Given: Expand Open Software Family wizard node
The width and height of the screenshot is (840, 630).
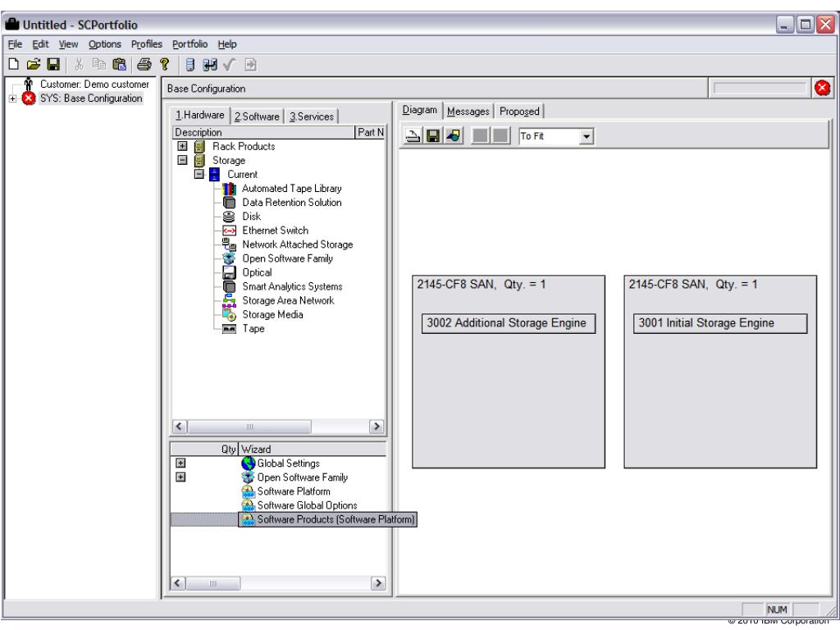Looking at the screenshot, I should (180, 477).
